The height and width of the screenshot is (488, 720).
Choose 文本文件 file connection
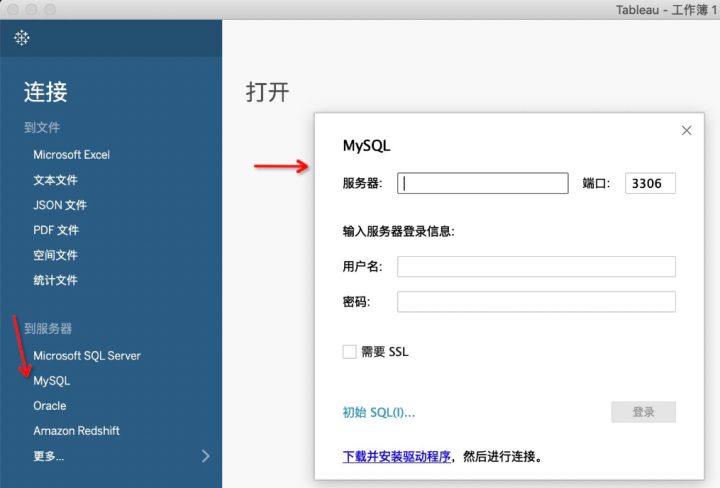point(55,180)
